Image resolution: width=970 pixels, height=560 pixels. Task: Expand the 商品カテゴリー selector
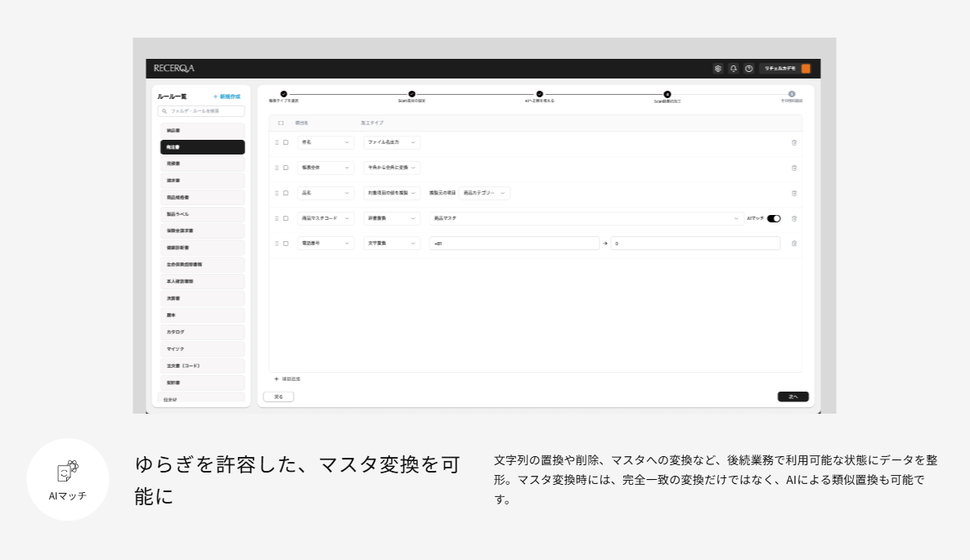(484, 193)
